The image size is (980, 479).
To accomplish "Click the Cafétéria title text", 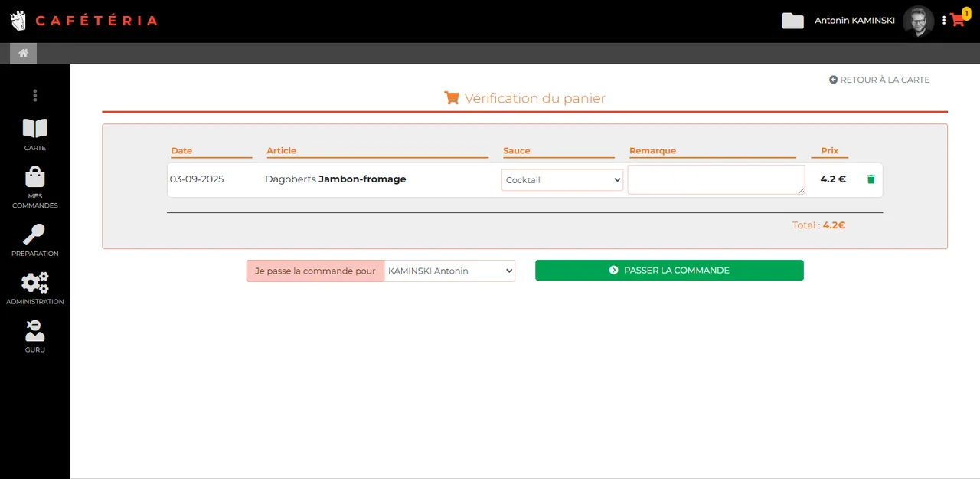I will (x=96, y=21).
